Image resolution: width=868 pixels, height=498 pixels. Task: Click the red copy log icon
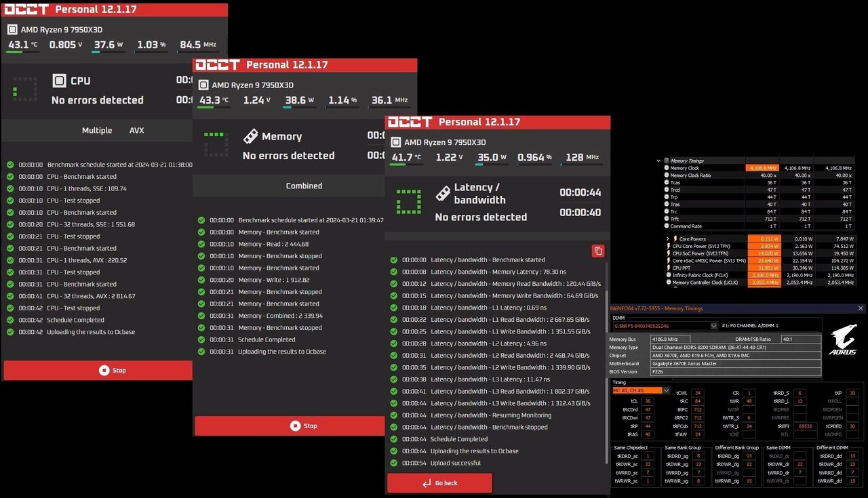597,251
